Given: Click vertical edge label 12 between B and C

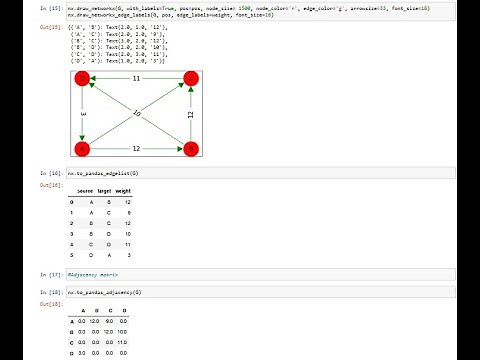Looking at the screenshot, I should pos(191,114).
